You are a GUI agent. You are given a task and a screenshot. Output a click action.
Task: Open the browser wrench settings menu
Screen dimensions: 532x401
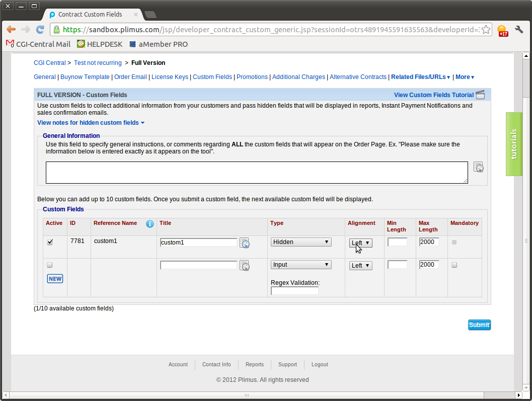click(x=519, y=30)
